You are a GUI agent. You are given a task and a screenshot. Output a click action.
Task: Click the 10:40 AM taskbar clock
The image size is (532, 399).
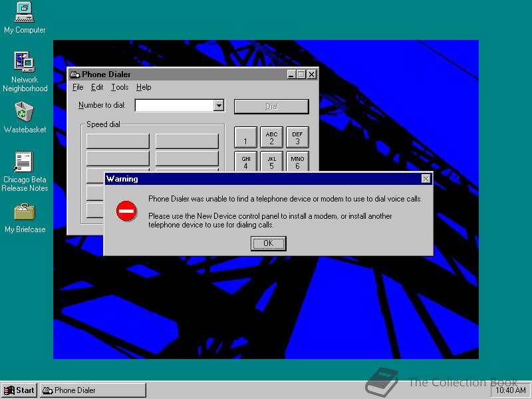pos(510,390)
